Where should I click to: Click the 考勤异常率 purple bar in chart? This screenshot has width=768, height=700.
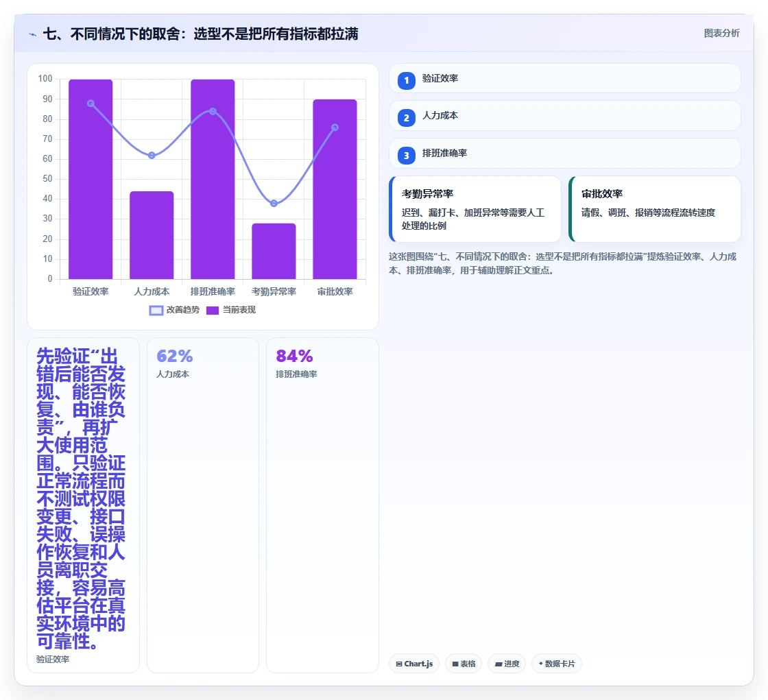(274, 252)
